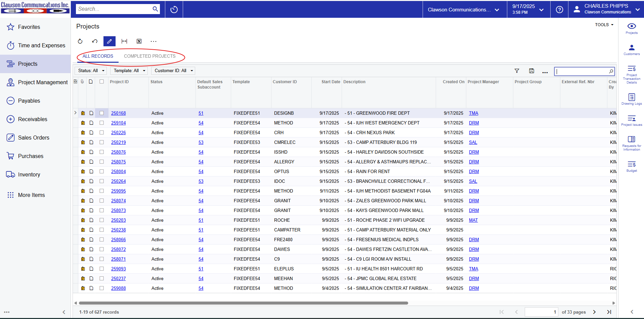Export the grid to Excel
This screenshot has width=644, height=319.
point(139,41)
